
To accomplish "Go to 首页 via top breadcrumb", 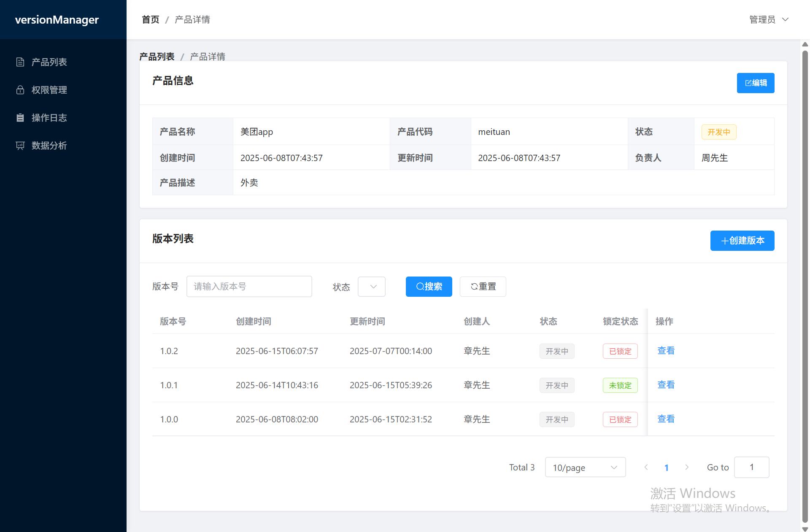I will (151, 19).
